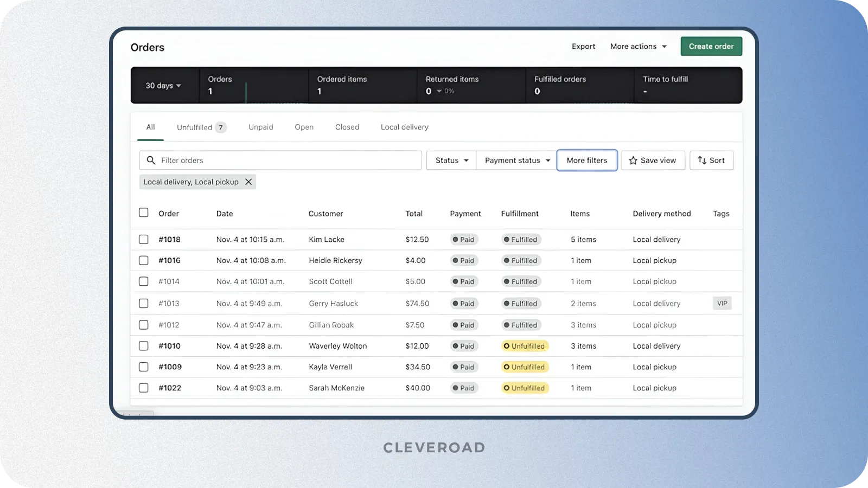Open order #1010
The width and height of the screenshot is (868, 488).
tap(169, 346)
